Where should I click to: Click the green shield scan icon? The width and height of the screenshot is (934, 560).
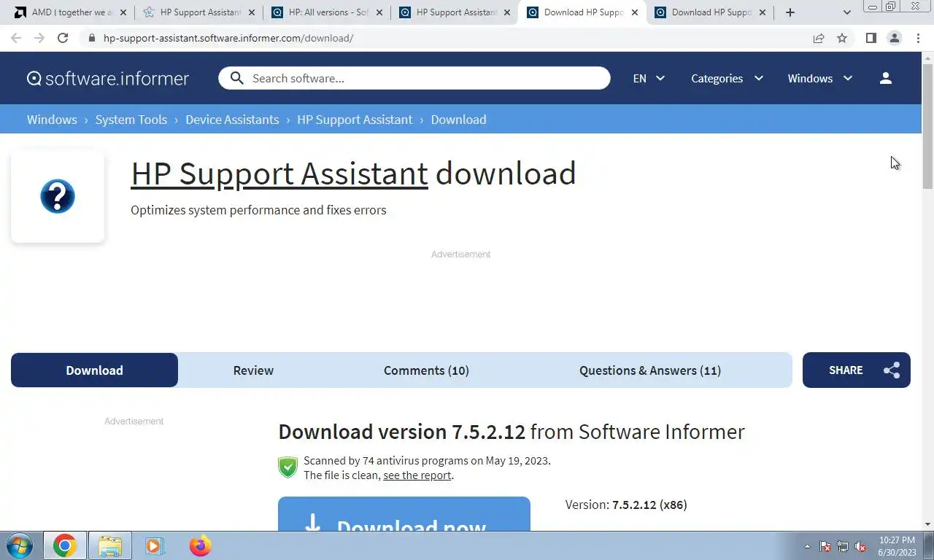287,467
